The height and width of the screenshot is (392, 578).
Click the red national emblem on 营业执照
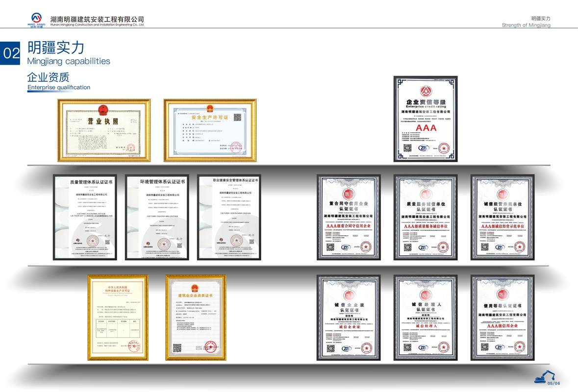(103, 109)
